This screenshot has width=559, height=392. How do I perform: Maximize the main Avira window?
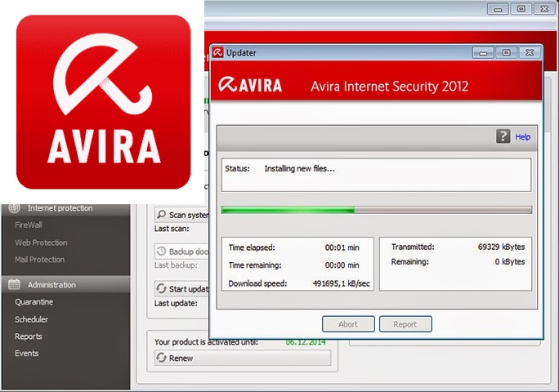pyautogui.click(x=521, y=9)
